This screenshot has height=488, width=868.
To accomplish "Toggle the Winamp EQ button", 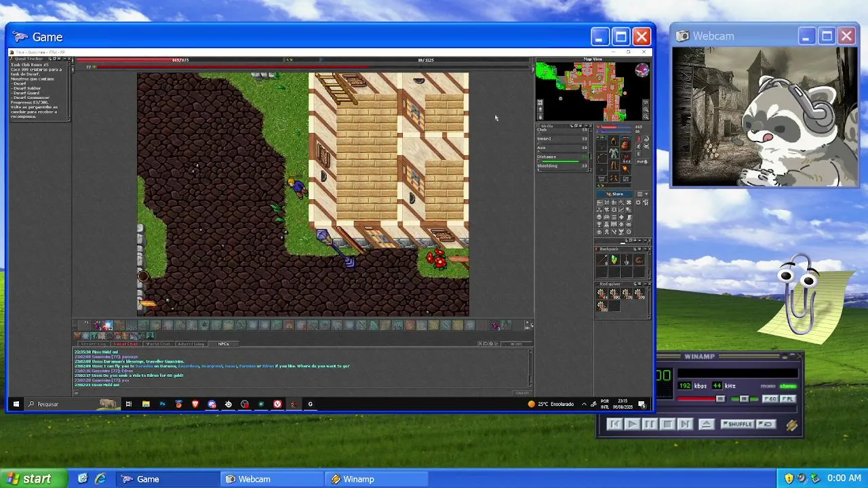I will pos(770,399).
